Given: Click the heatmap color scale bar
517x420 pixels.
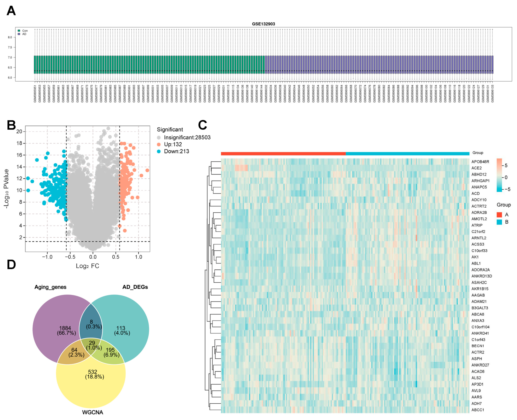Looking at the screenshot, I should tap(499, 175).
